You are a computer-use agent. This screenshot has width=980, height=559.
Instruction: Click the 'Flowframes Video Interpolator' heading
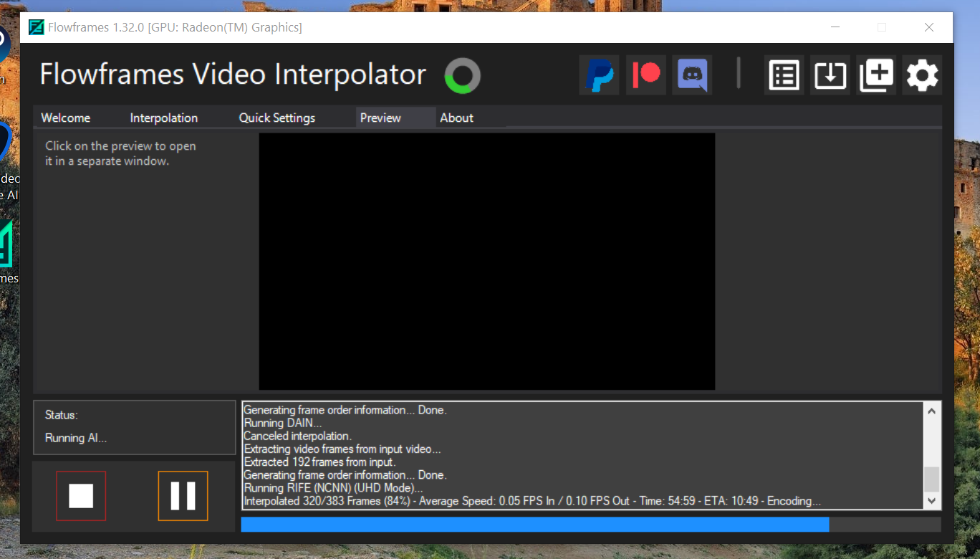[233, 75]
